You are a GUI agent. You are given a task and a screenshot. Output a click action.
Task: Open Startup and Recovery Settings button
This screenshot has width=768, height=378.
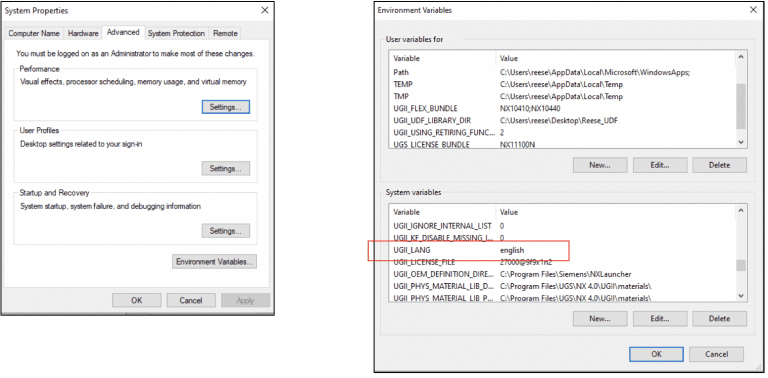226,231
